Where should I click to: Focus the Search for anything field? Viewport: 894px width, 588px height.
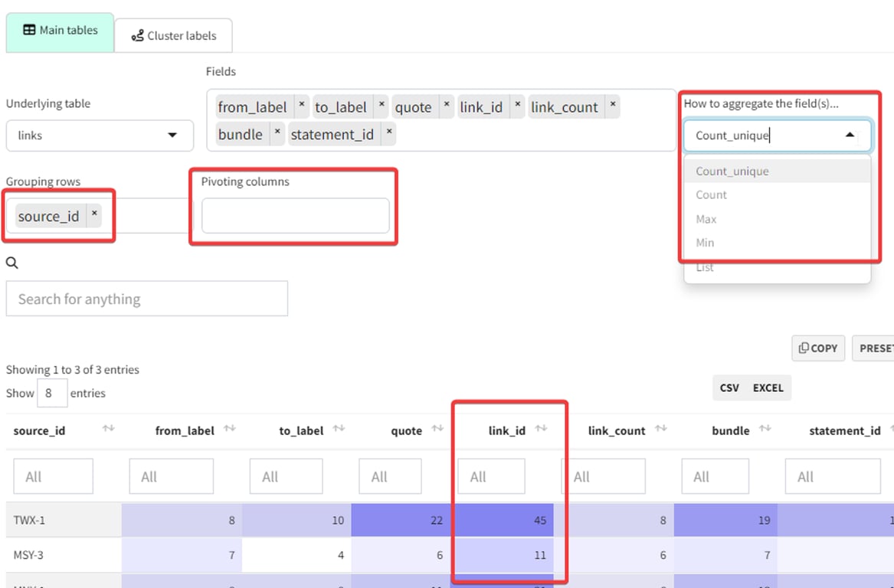[x=146, y=299]
